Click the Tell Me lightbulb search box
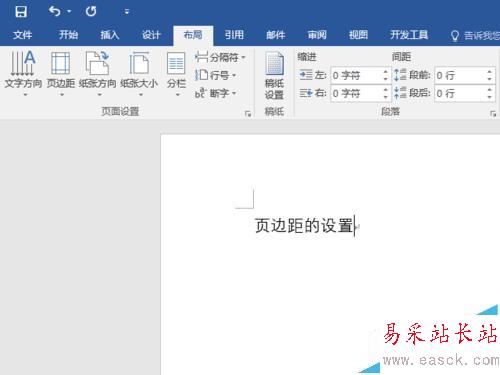 (475, 35)
